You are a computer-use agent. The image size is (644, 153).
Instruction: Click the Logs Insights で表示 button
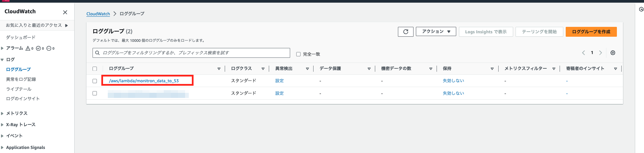pos(486,32)
